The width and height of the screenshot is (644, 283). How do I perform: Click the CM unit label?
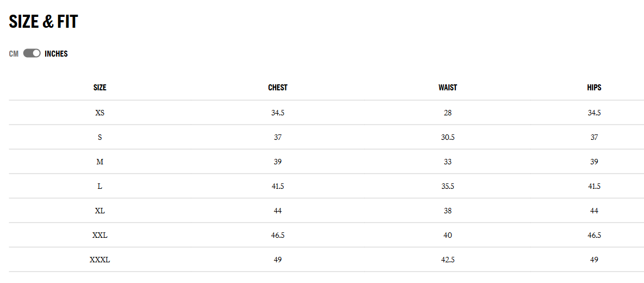[14, 54]
